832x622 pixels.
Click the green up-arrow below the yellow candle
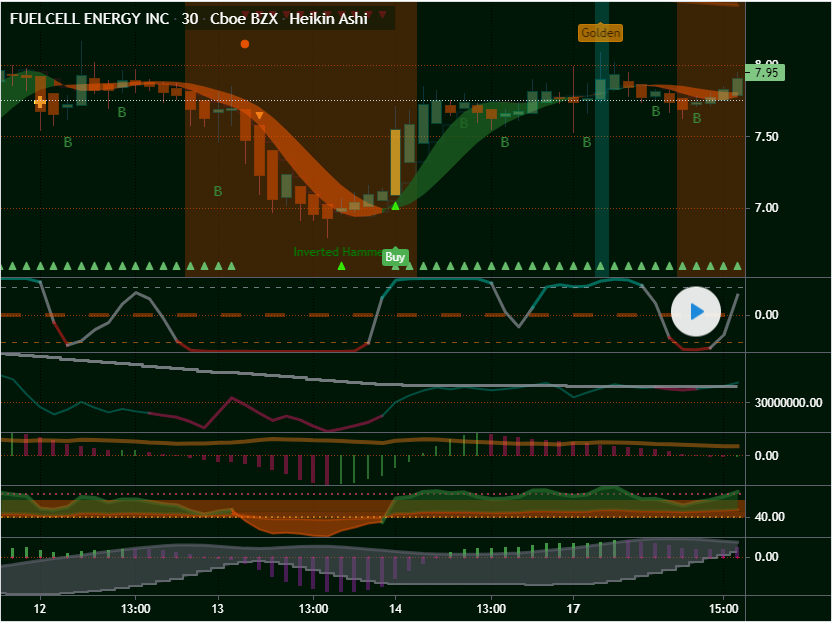click(x=395, y=206)
